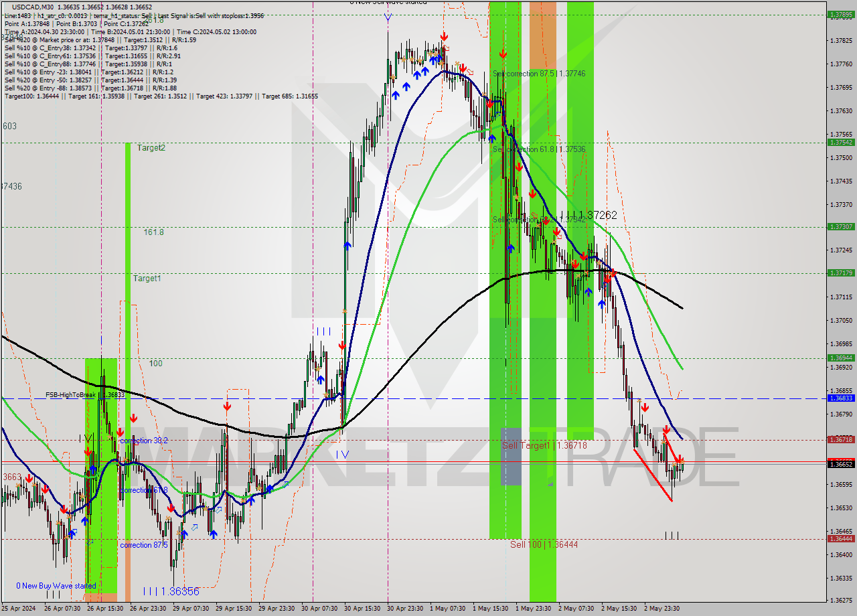The height and width of the screenshot is (616, 857).
Task: Click the green 1.37307 price tag
Action: [841, 227]
